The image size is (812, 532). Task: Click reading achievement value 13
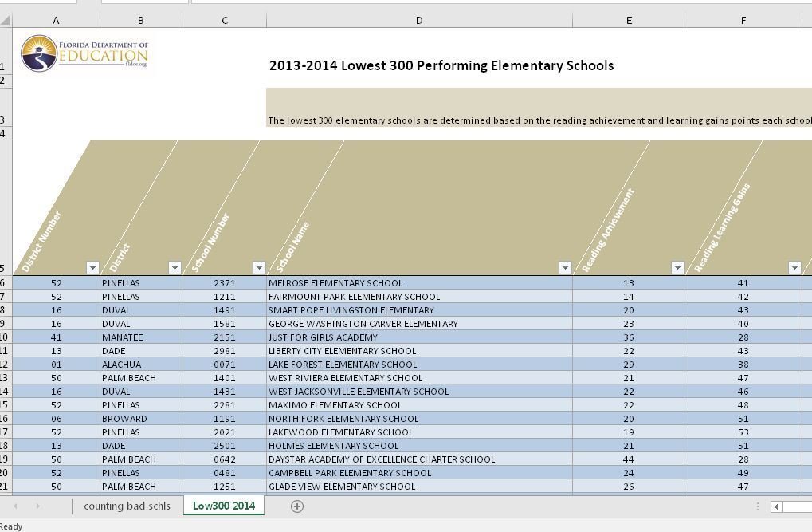point(629,283)
